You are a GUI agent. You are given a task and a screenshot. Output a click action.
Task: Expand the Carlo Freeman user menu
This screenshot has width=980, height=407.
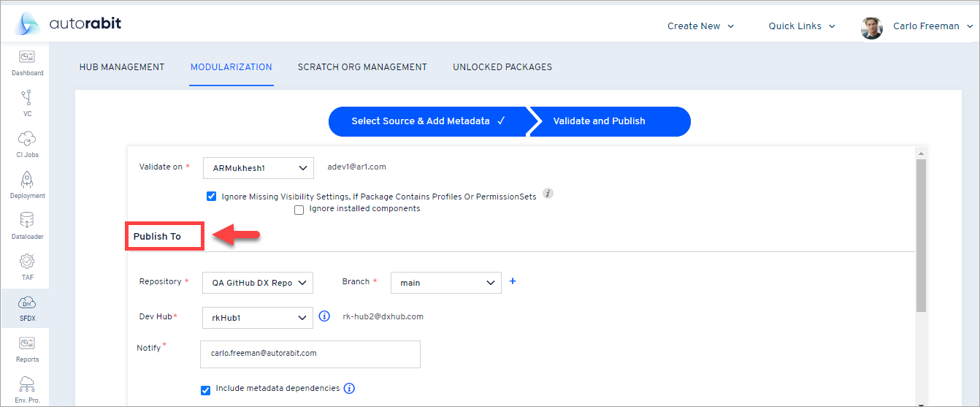tap(932, 26)
